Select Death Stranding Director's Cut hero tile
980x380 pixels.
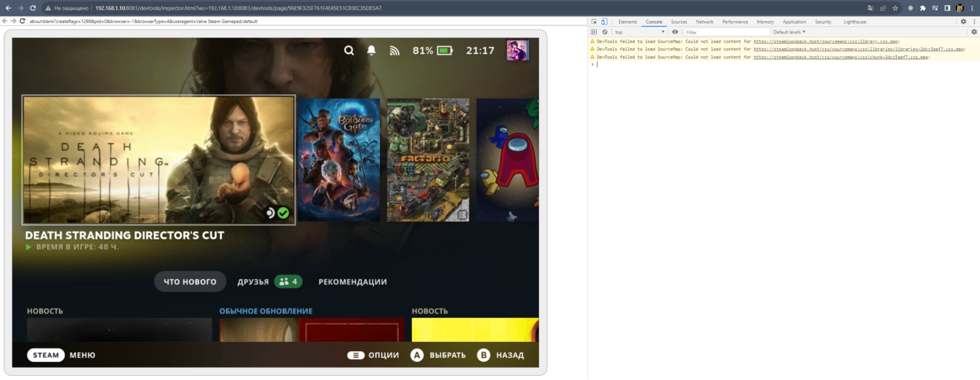pyautogui.click(x=159, y=160)
